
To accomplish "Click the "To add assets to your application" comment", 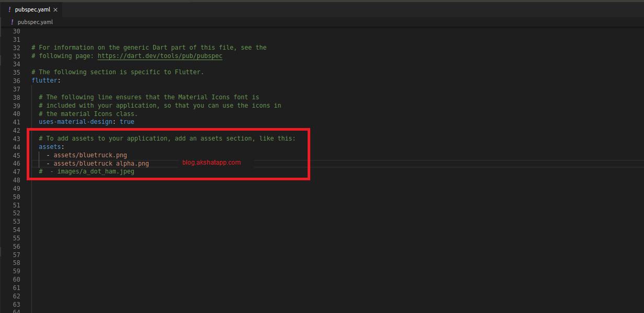I will (167, 138).
